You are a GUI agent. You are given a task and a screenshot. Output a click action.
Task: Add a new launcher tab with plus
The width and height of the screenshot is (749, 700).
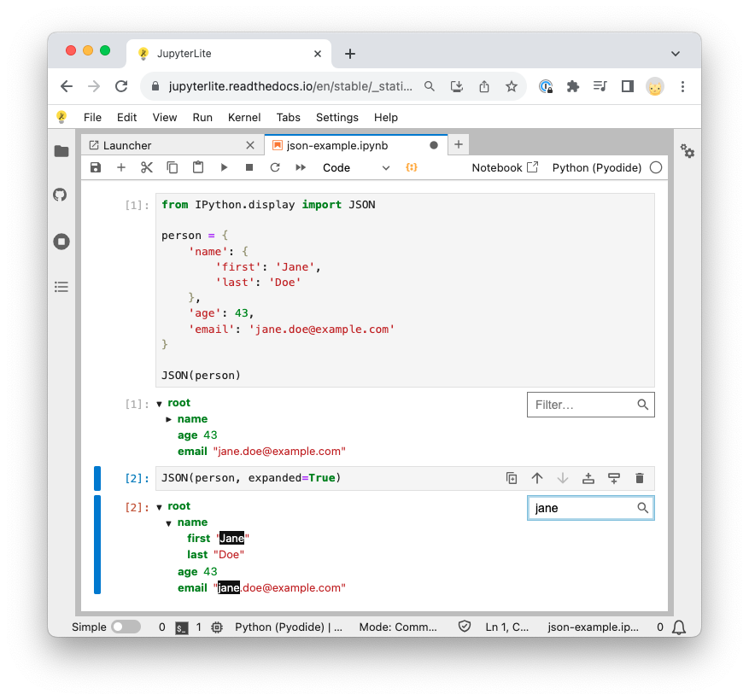click(x=459, y=144)
